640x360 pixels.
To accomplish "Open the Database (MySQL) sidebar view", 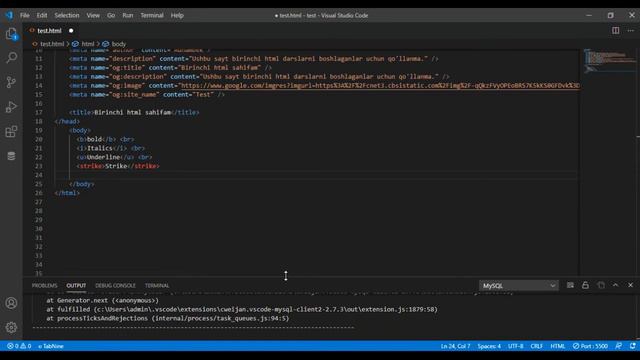I will click(x=11, y=156).
